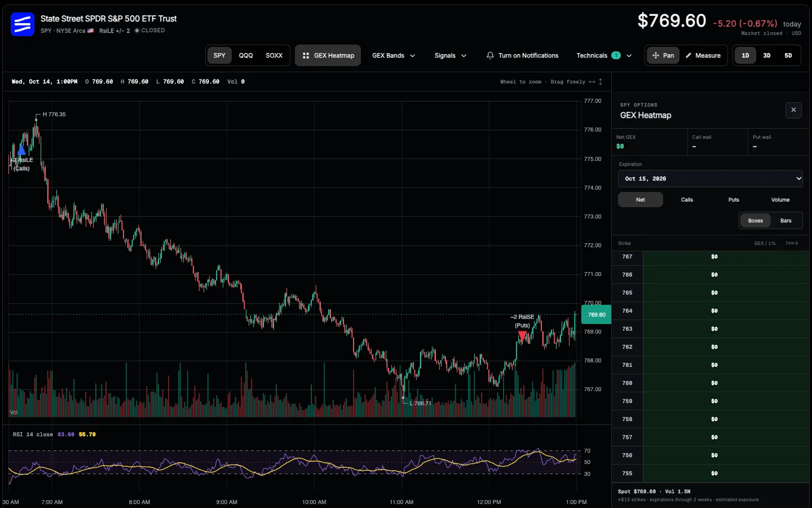Click the Net GEX $0 value
The width and height of the screenshot is (812, 508).
click(620, 146)
